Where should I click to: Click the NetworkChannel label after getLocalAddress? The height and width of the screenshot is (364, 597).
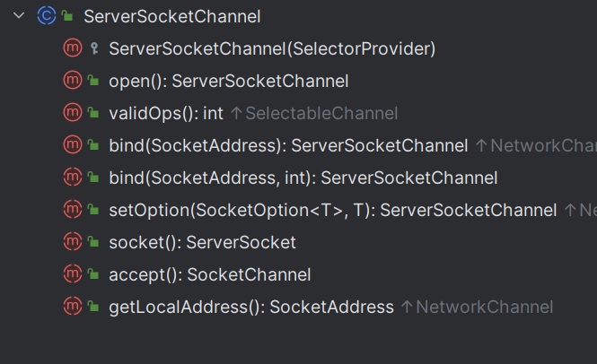pyautogui.click(x=484, y=308)
